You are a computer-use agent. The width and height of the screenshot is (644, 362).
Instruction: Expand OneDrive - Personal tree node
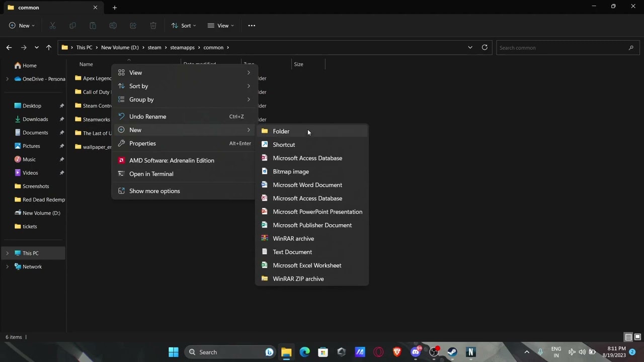click(x=7, y=79)
